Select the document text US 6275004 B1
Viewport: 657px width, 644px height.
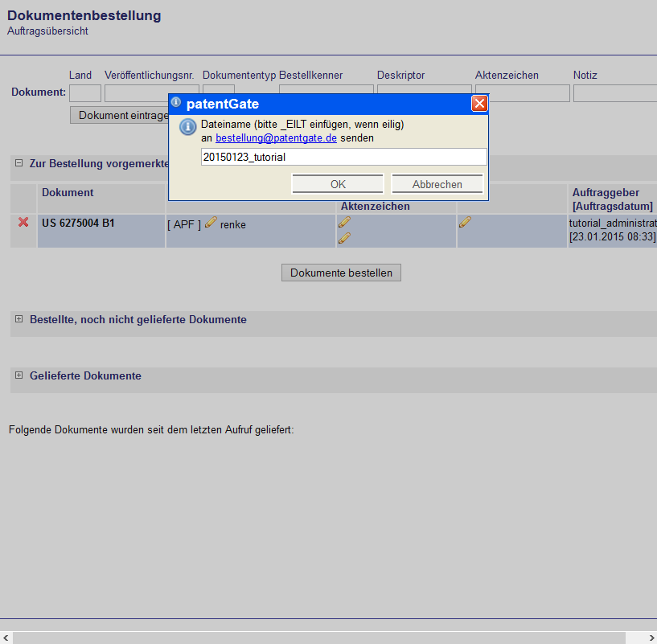click(x=78, y=223)
